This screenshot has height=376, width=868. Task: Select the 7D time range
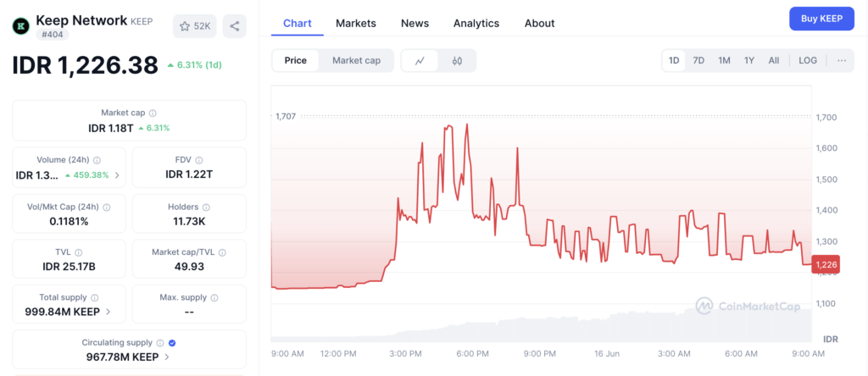click(x=698, y=61)
